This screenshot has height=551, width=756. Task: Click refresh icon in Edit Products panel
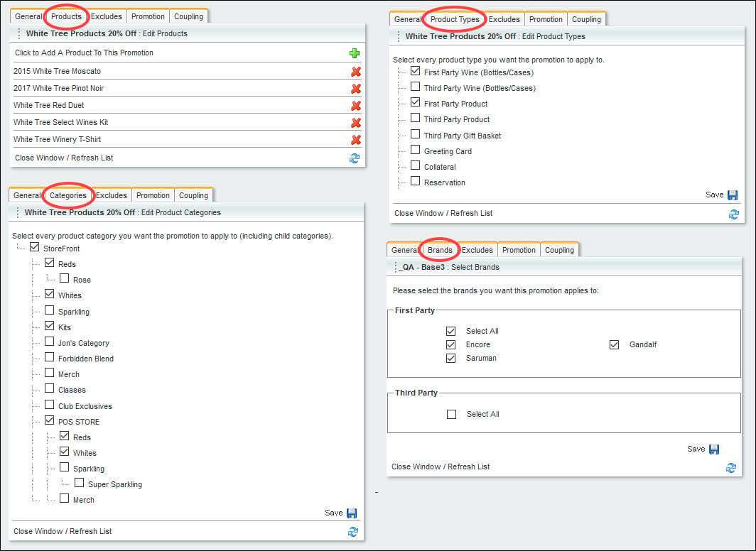[x=355, y=158]
